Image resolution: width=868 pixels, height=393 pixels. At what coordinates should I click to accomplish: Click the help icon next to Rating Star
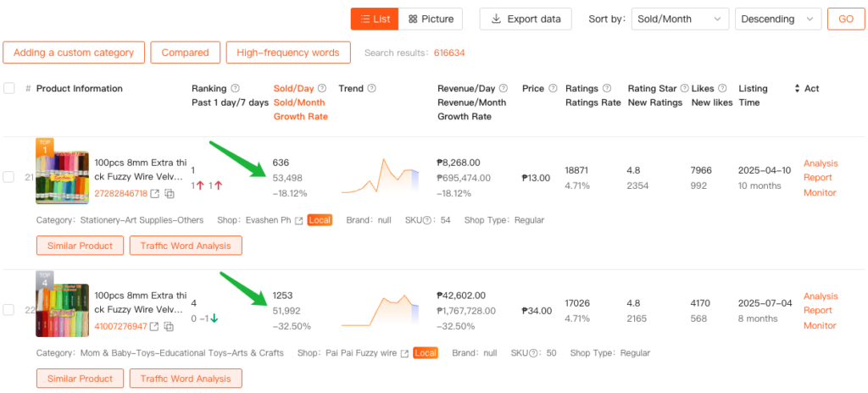[684, 89]
